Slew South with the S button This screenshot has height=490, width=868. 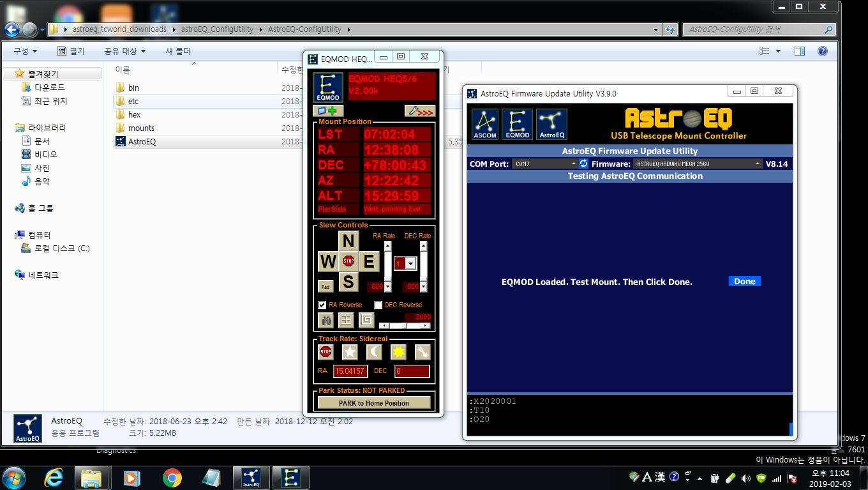click(x=348, y=281)
